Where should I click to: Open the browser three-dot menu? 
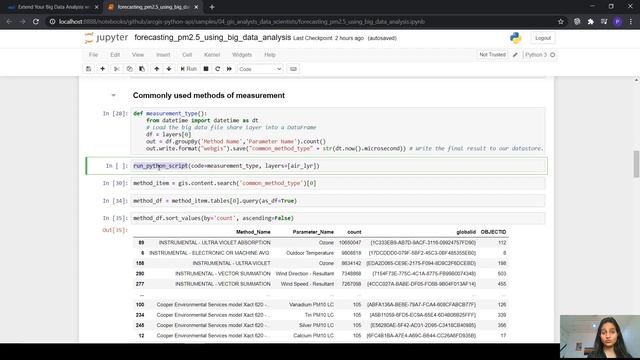tap(631, 22)
